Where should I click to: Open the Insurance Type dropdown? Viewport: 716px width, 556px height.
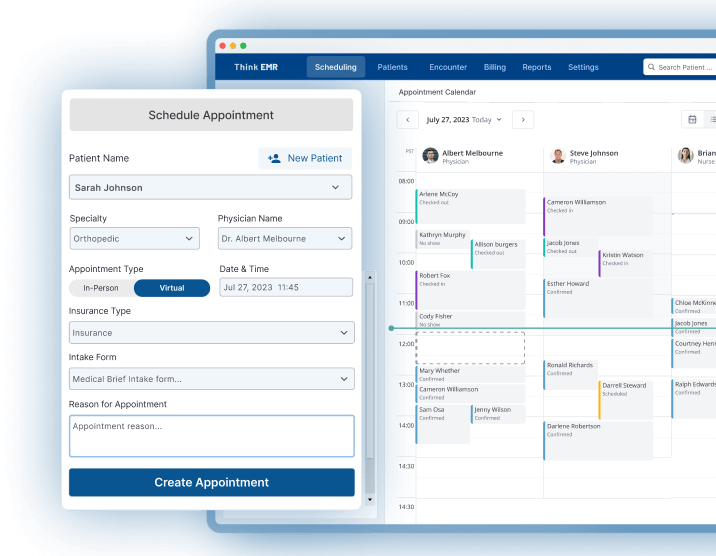pos(211,333)
